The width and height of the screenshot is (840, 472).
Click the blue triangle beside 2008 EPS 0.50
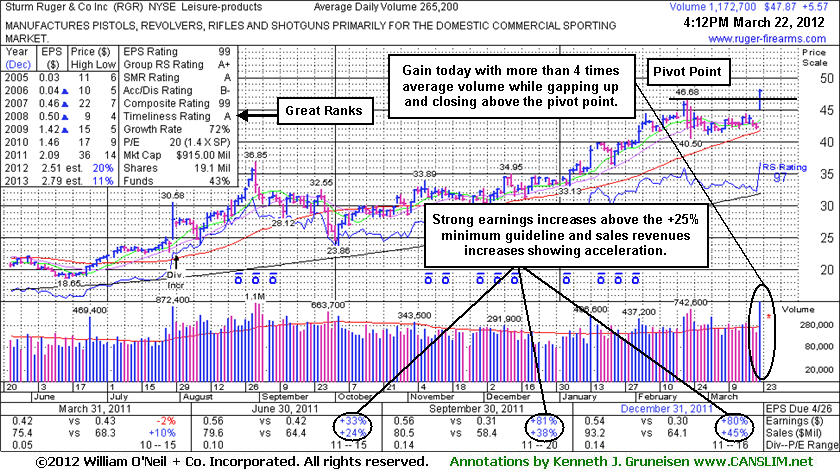[x=65, y=117]
